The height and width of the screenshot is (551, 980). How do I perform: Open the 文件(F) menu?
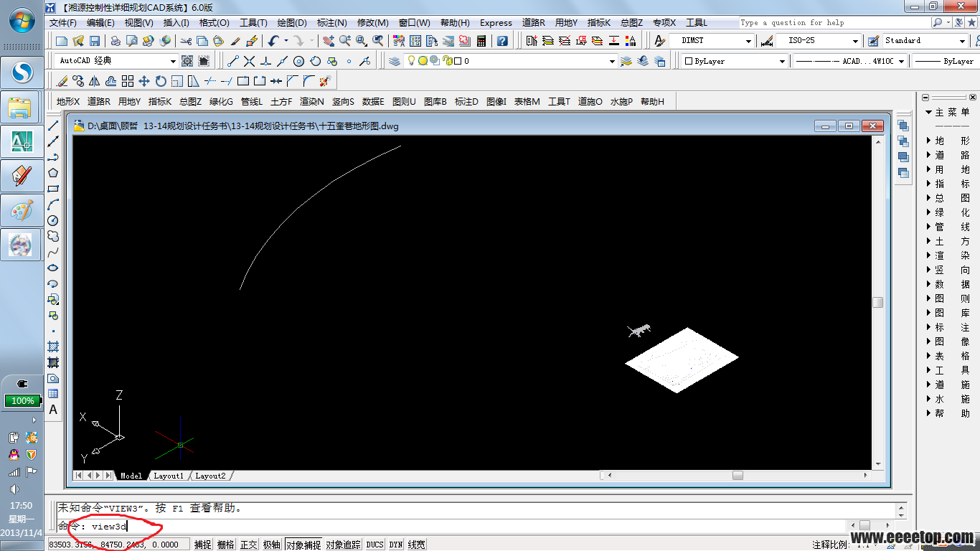pyautogui.click(x=63, y=23)
